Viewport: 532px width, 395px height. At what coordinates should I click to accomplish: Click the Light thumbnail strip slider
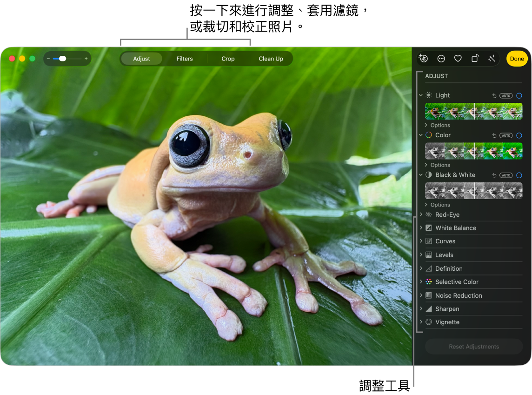(x=473, y=111)
